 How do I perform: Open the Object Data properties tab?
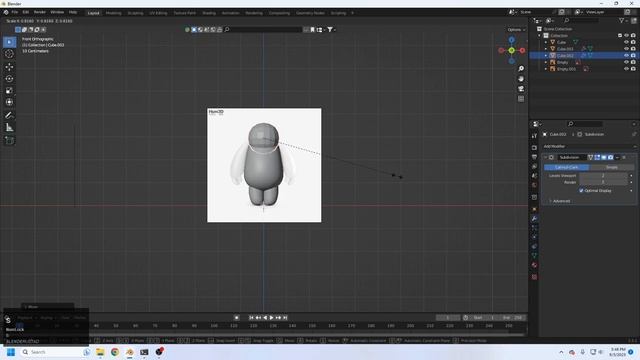(534, 256)
